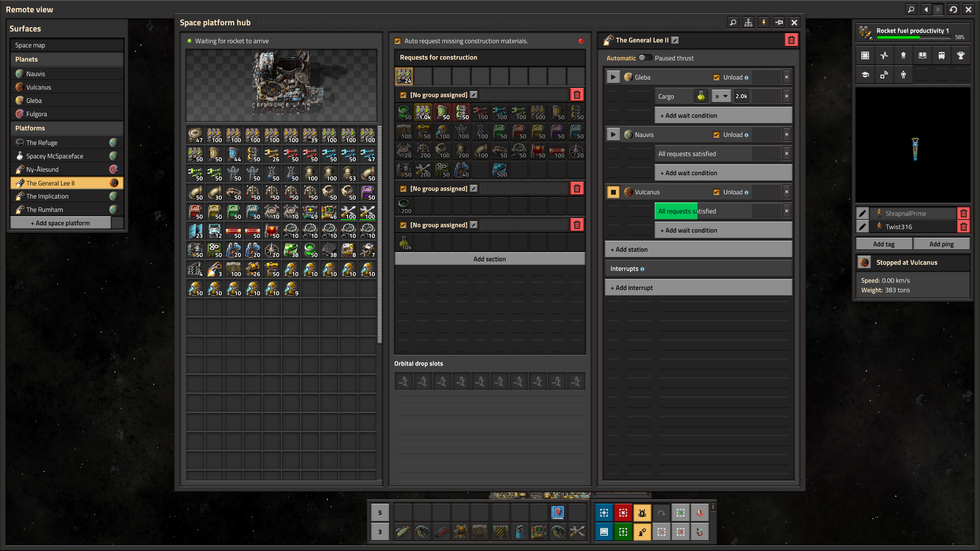Screen dimensions: 980x551
Task: Toggle Unload checkbox for Vulcanus
Action: click(716, 192)
